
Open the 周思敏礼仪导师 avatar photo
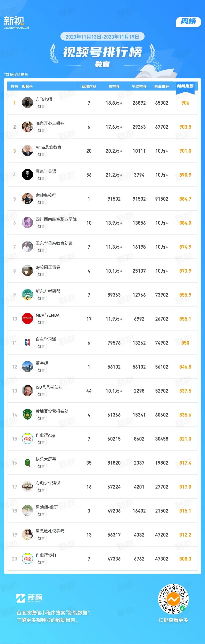(x=27, y=534)
